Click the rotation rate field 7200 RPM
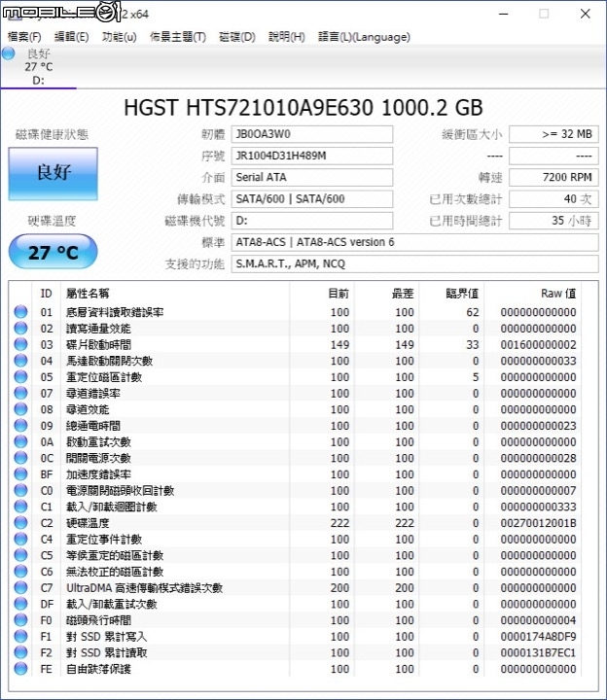 click(553, 178)
